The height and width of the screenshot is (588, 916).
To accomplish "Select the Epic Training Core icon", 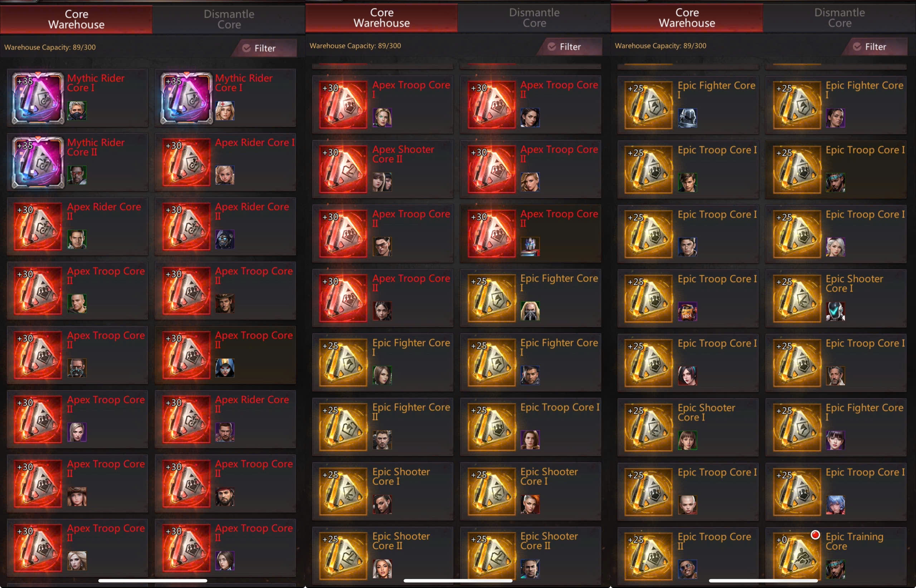I will (797, 555).
